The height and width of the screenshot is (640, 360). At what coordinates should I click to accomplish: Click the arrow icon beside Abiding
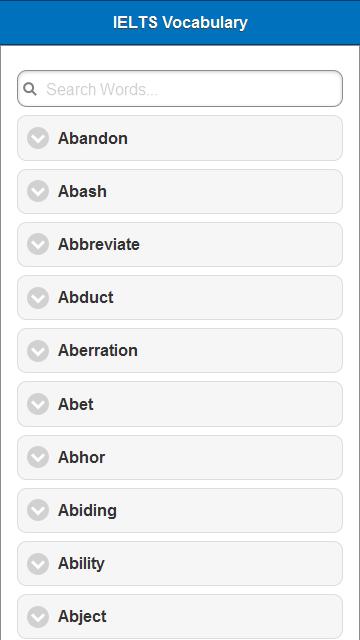coord(38,510)
